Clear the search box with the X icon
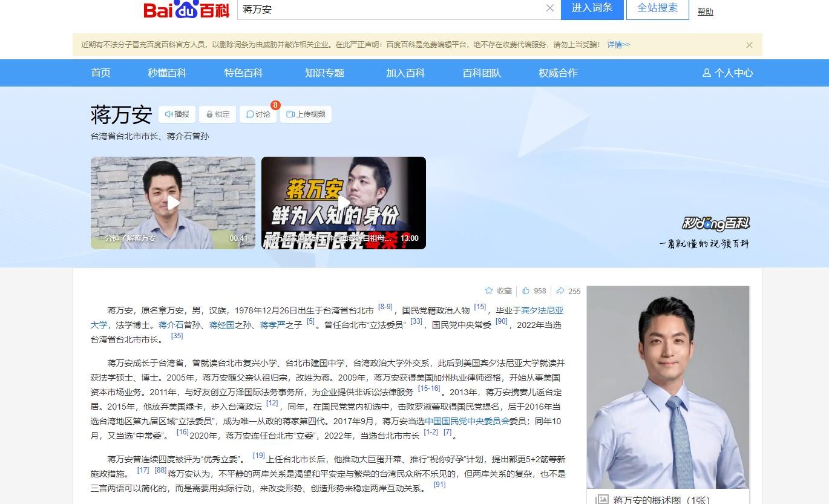The width and height of the screenshot is (829, 504). tap(549, 8)
